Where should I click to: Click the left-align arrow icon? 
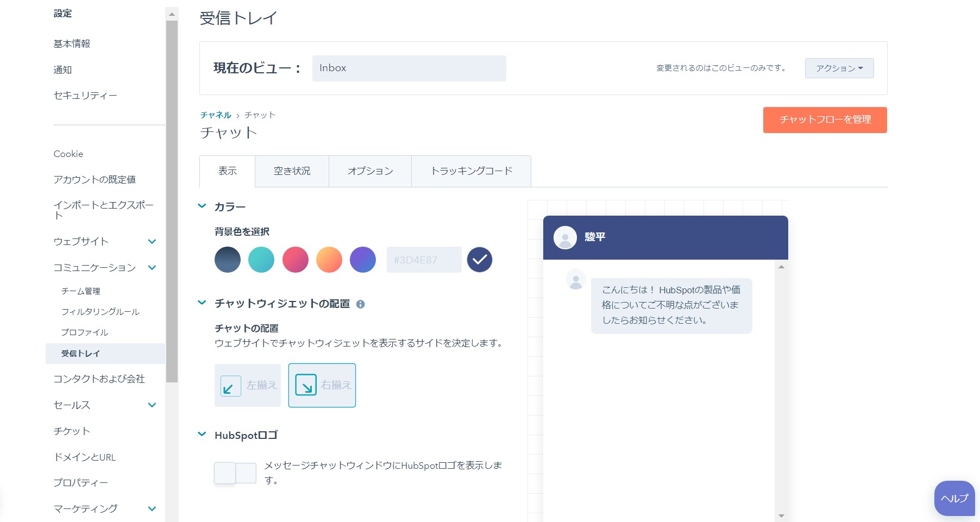click(230, 386)
